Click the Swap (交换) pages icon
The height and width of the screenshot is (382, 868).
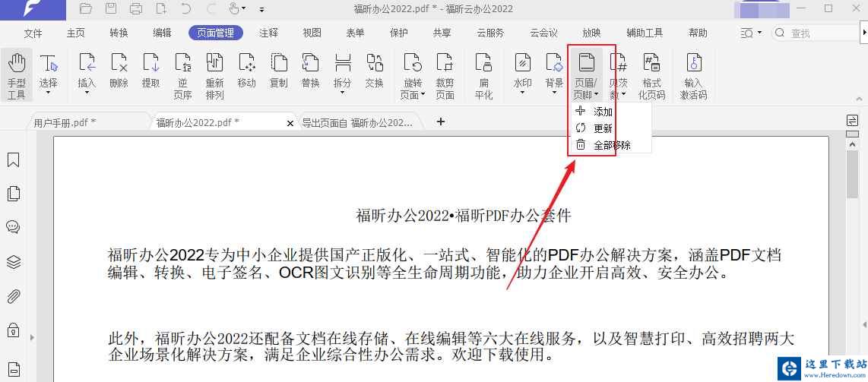(375, 63)
